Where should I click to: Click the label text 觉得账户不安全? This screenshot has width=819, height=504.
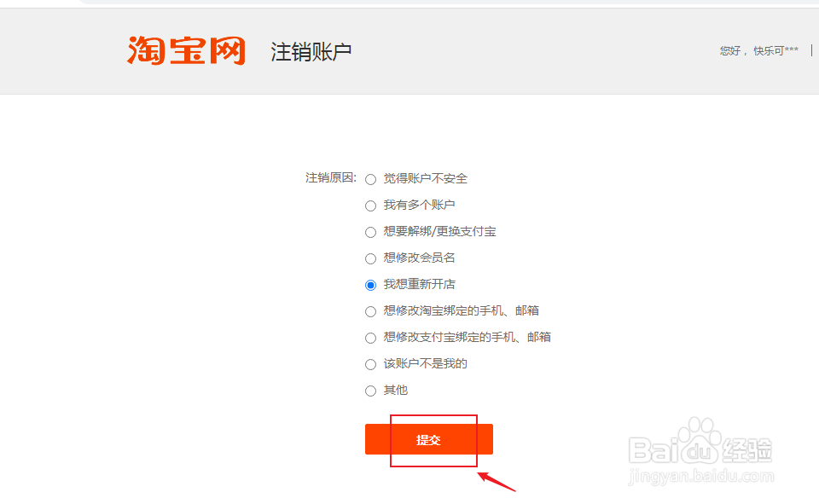pos(425,178)
